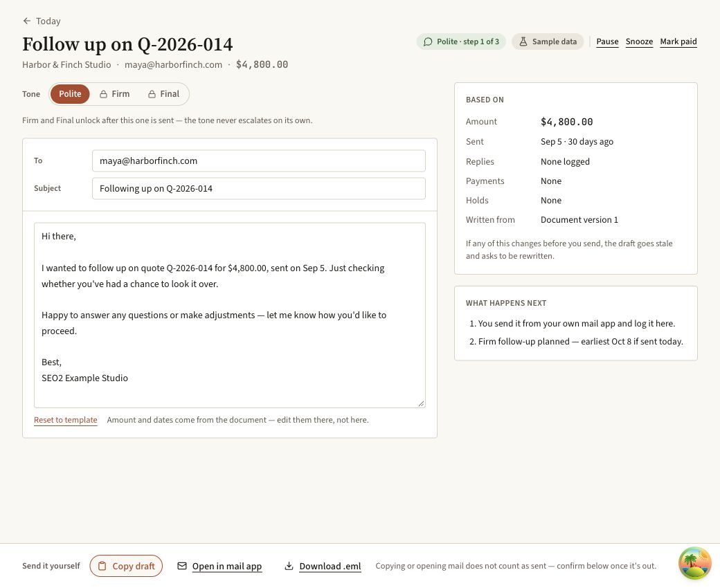The height and width of the screenshot is (588, 720).
Task: Click the Send it yourself label
Action: (51, 566)
